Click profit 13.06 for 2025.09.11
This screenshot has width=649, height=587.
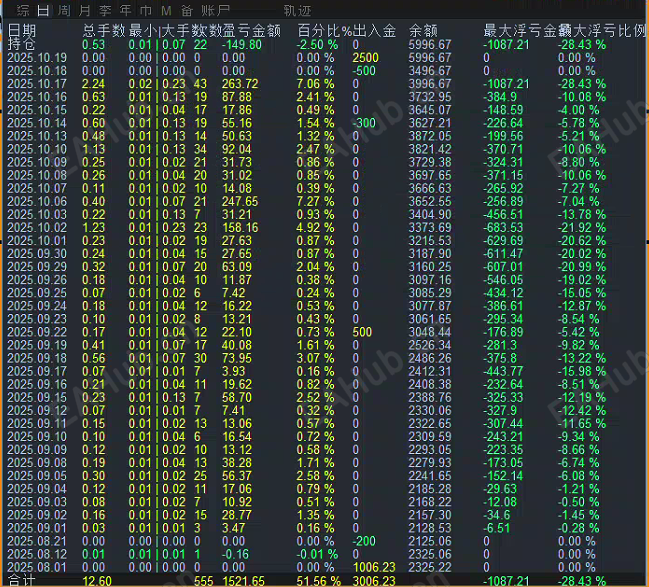(237, 423)
